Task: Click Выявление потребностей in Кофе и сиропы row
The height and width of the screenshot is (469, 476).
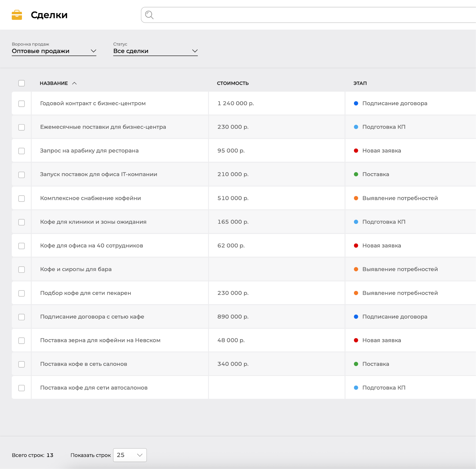Action: point(400,269)
